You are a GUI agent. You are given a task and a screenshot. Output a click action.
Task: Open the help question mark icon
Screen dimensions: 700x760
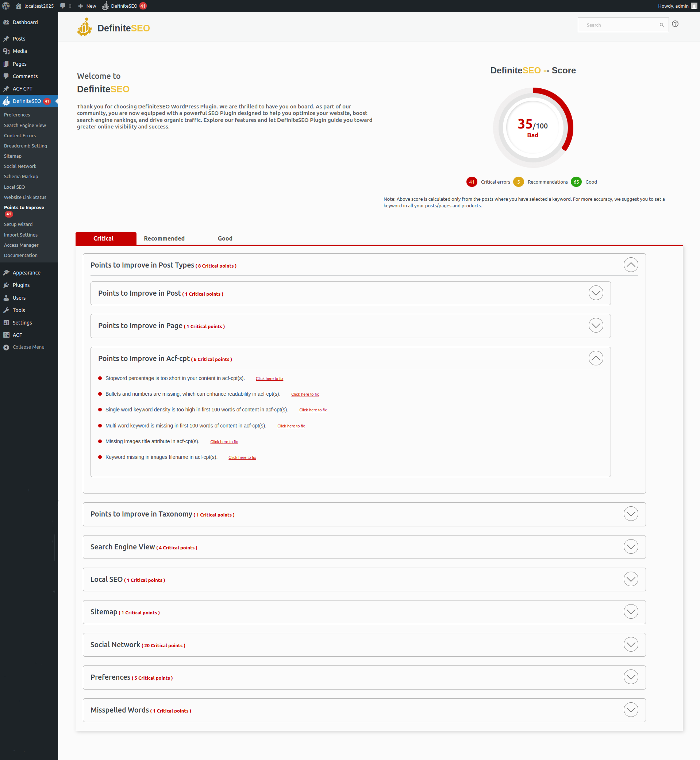pyautogui.click(x=676, y=24)
